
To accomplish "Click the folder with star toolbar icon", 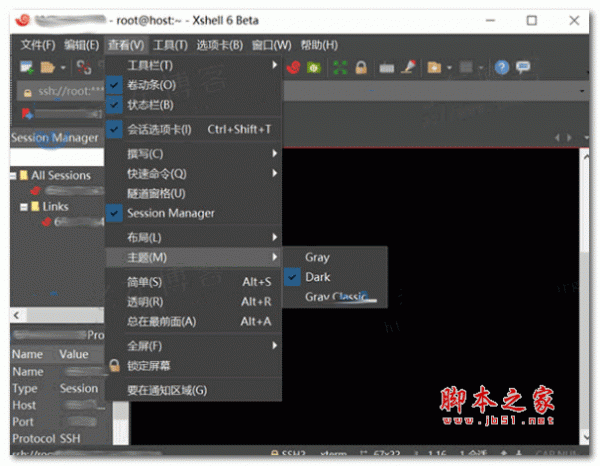I will point(434,68).
